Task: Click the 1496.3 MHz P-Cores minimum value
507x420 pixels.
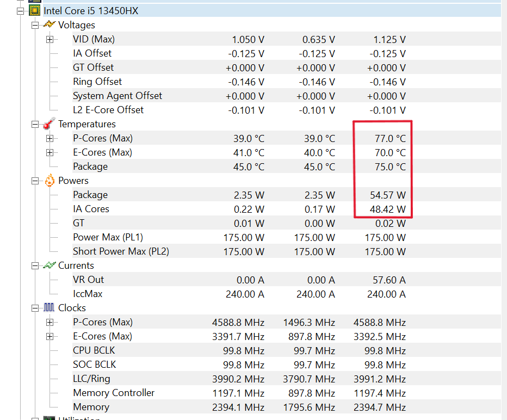Action: click(309, 323)
